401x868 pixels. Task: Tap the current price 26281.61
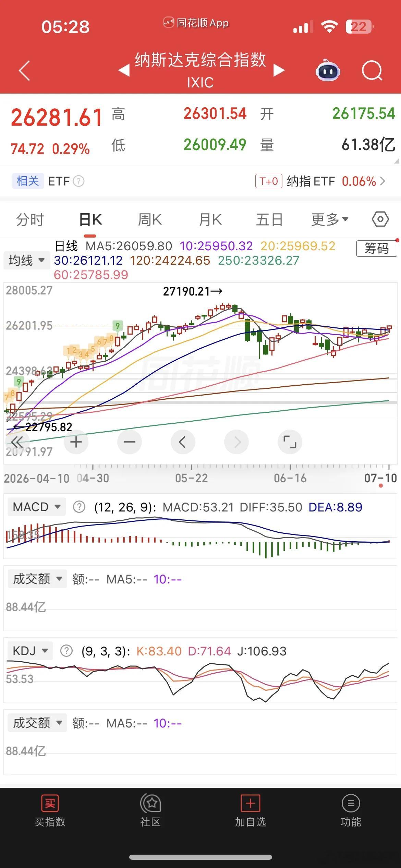point(57,117)
